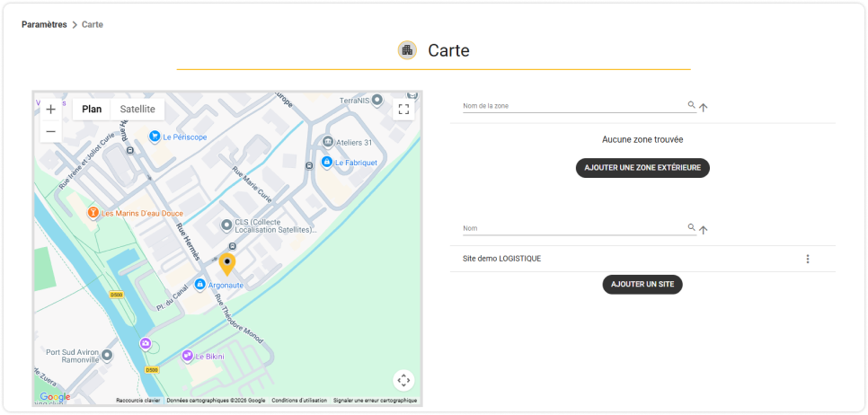Go to Paramètres breadcrumb
868x415 pixels.
(x=44, y=24)
